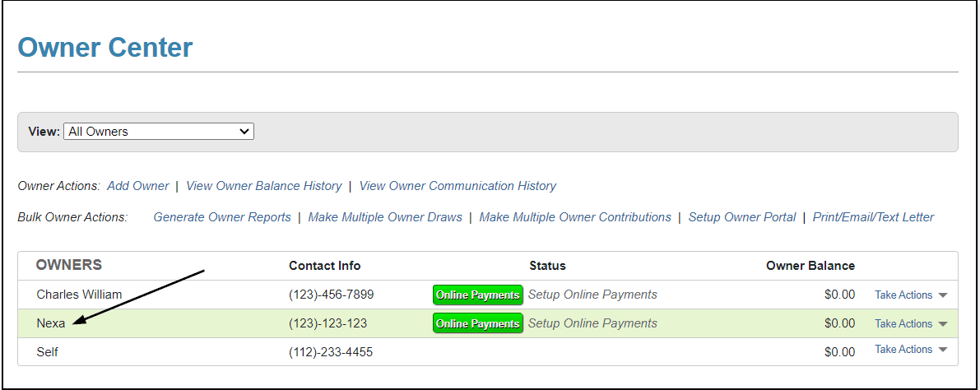Click the Owner Balance column header

810,266
